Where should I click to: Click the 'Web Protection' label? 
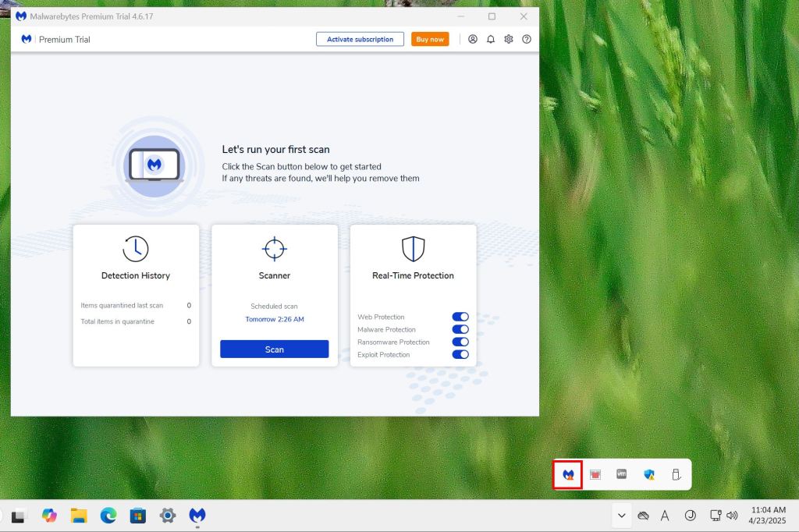pos(381,317)
